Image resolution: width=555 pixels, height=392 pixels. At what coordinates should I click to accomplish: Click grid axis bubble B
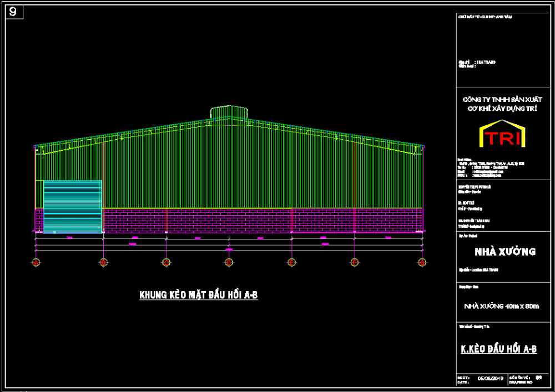103,262
